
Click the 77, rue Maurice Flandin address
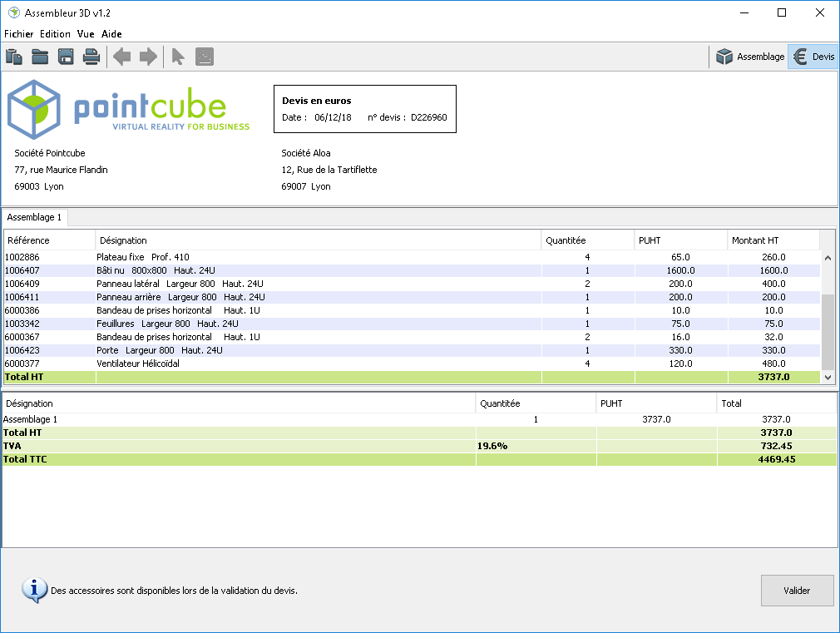61,170
